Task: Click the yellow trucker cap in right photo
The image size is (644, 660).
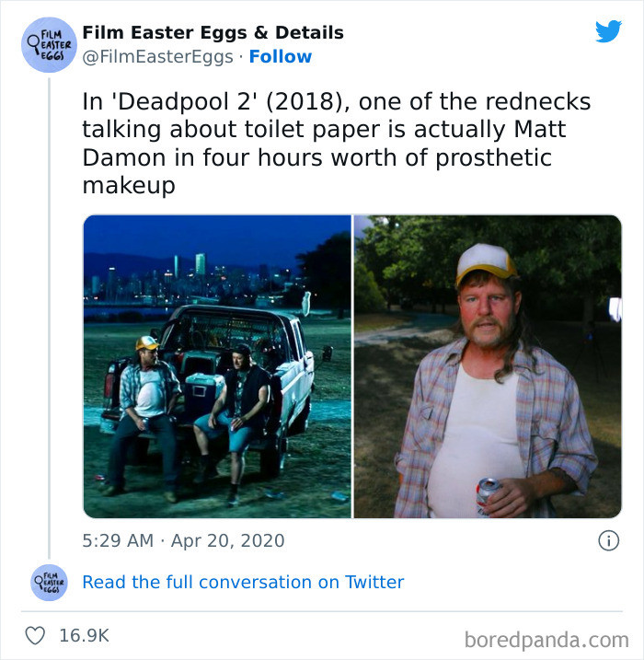Action: coord(487,262)
